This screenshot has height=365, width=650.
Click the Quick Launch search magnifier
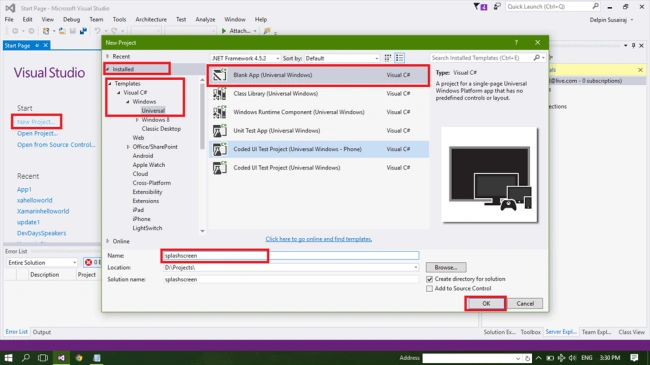[x=596, y=6]
